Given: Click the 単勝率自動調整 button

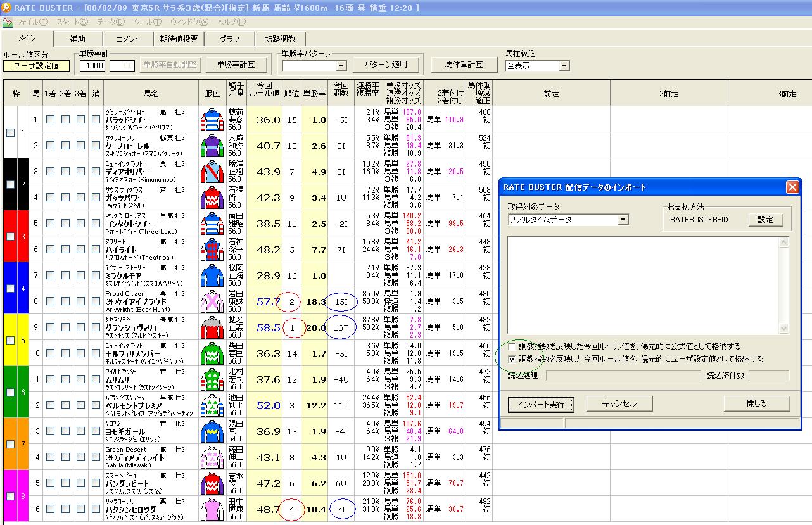Looking at the screenshot, I should coord(171,64).
